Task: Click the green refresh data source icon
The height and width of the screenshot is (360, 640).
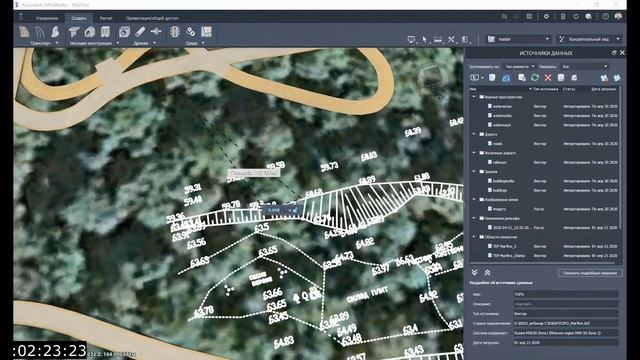Action: point(535,78)
